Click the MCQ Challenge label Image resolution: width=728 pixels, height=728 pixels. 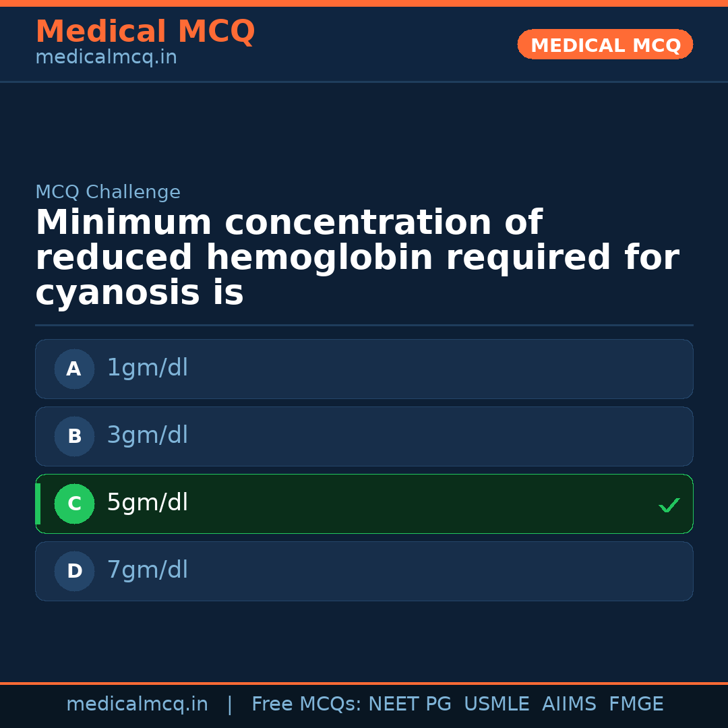108,193
